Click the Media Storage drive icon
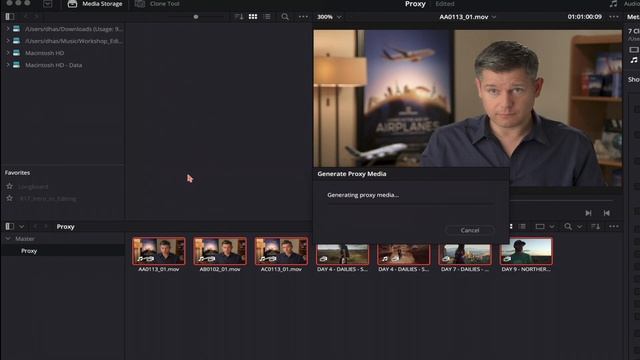This screenshot has height=360, width=640. coord(72,4)
